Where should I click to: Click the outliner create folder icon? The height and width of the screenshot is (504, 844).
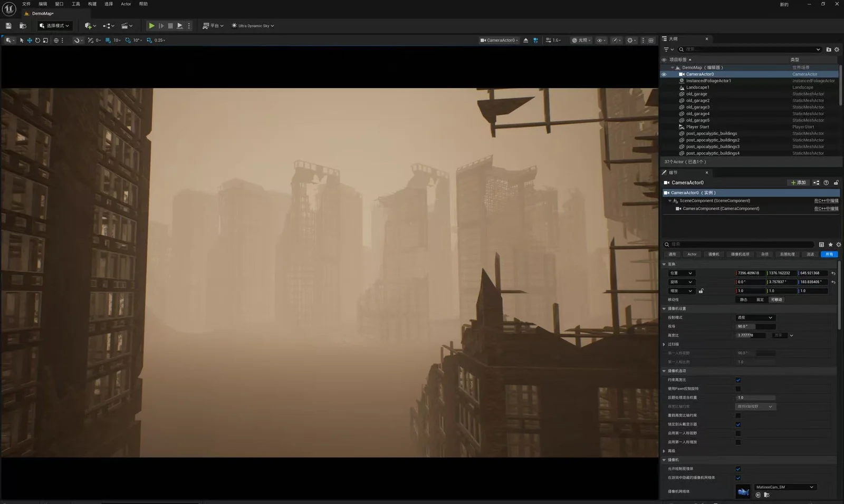[x=829, y=50]
